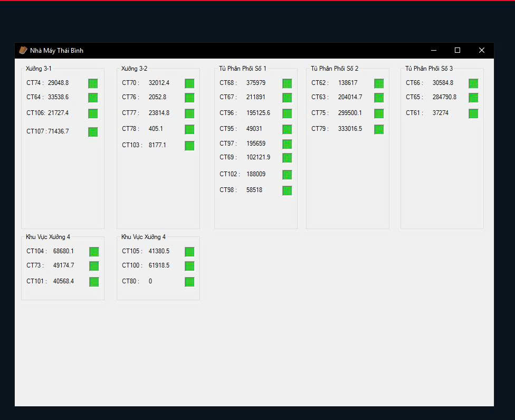The width and height of the screenshot is (515, 420).
Task: Click the status indicator beside CT104
Action: coord(94,252)
